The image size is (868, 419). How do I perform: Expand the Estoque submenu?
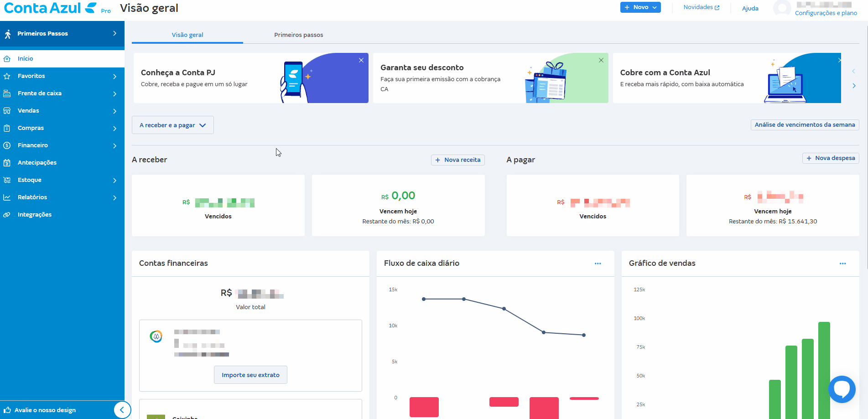114,181
